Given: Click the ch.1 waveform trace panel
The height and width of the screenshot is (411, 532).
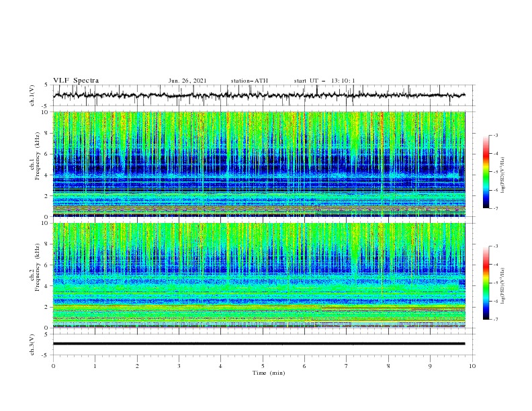Looking at the screenshot, I should click(264, 95).
